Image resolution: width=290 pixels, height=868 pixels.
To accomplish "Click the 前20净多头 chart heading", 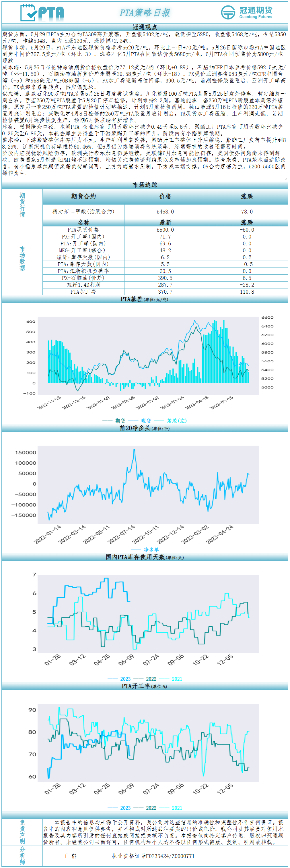I will [x=145, y=428].
